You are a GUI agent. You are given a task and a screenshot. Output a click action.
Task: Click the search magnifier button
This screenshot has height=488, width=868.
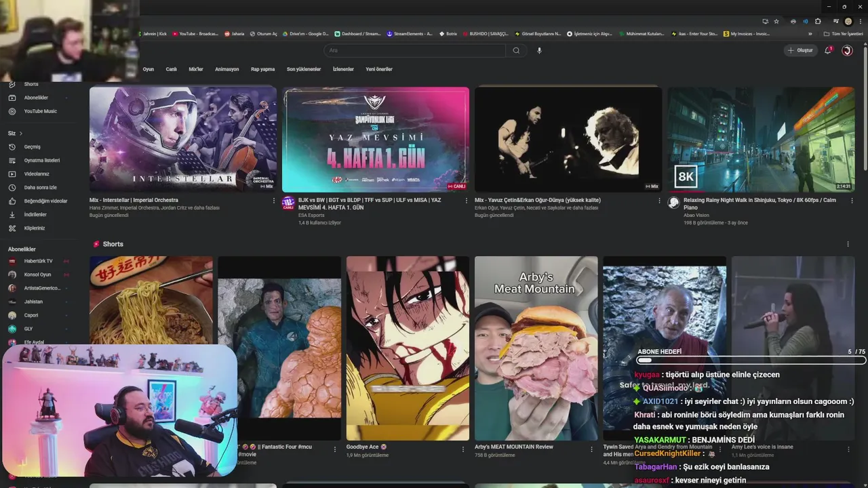point(516,50)
